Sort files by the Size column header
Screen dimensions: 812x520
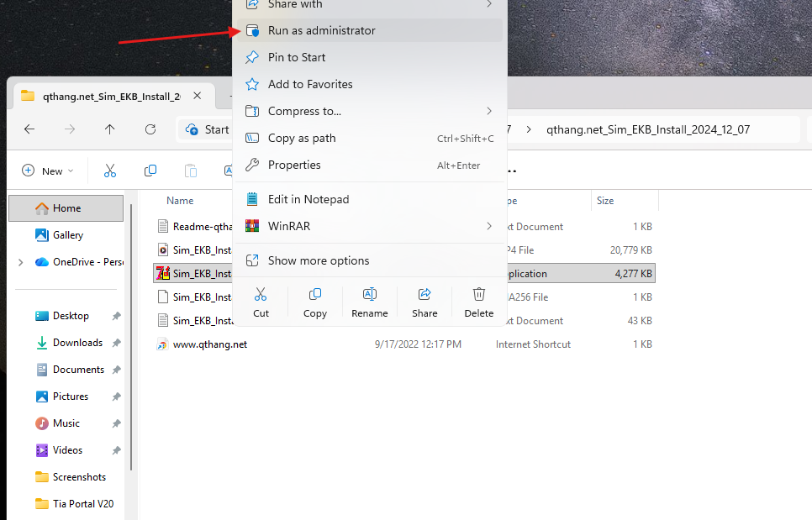pos(605,201)
